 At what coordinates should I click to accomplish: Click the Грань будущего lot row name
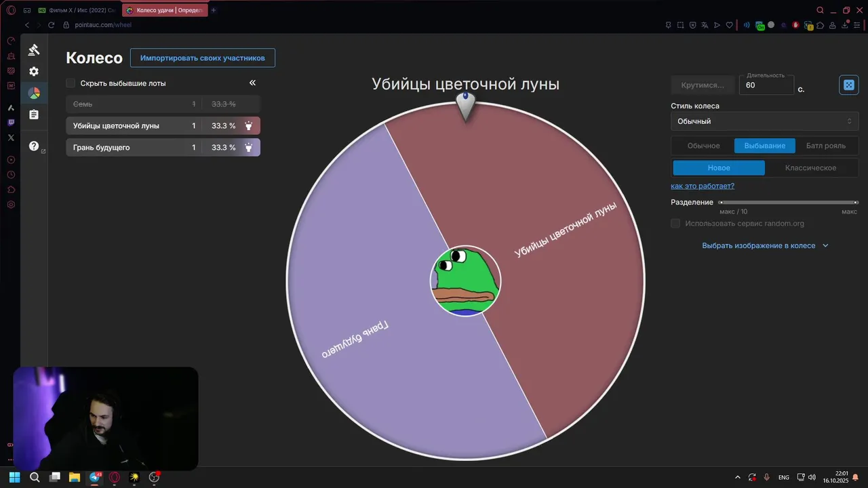(101, 147)
